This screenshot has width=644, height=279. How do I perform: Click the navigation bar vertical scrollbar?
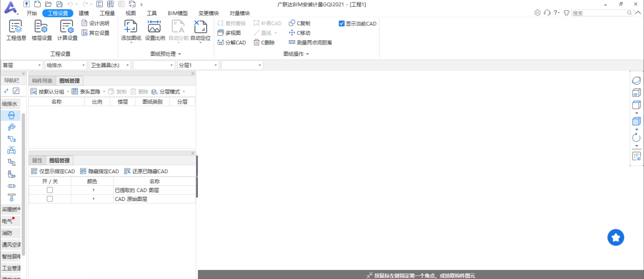[x=23, y=184]
